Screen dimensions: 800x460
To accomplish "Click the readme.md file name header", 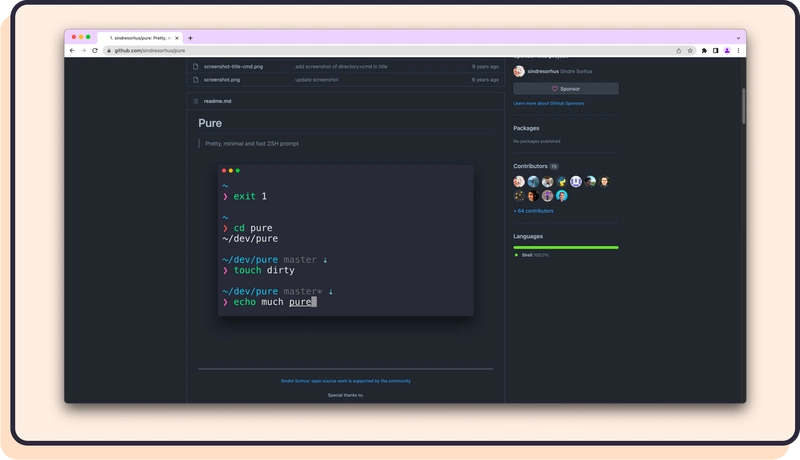I will [x=217, y=101].
